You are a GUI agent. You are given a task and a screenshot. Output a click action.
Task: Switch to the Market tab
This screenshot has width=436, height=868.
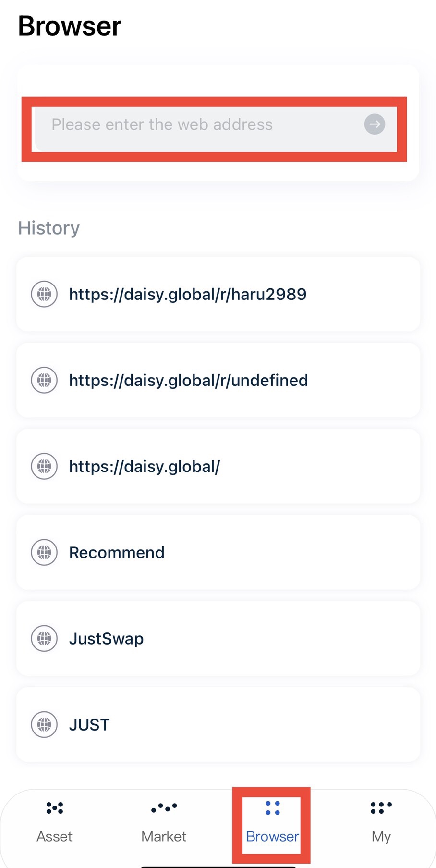pyautogui.click(x=164, y=823)
